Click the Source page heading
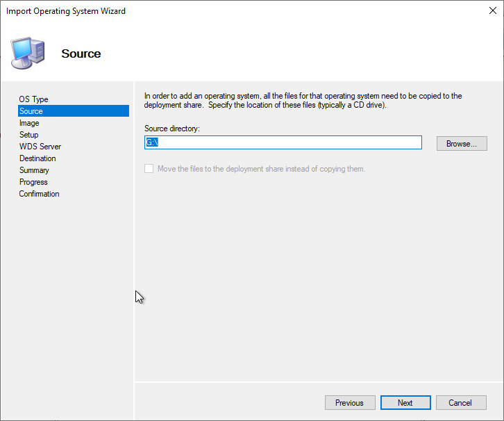This screenshot has width=504, height=421. (x=81, y=53)
